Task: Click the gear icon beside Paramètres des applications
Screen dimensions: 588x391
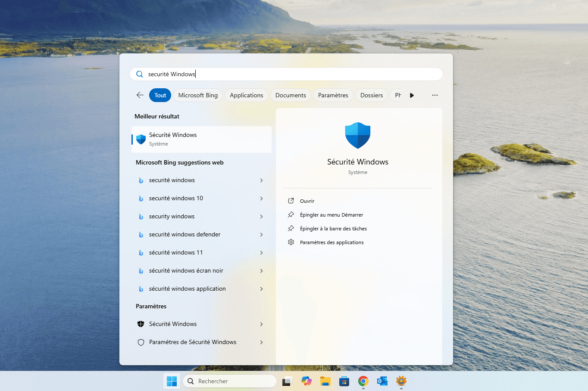Action: 291,242
